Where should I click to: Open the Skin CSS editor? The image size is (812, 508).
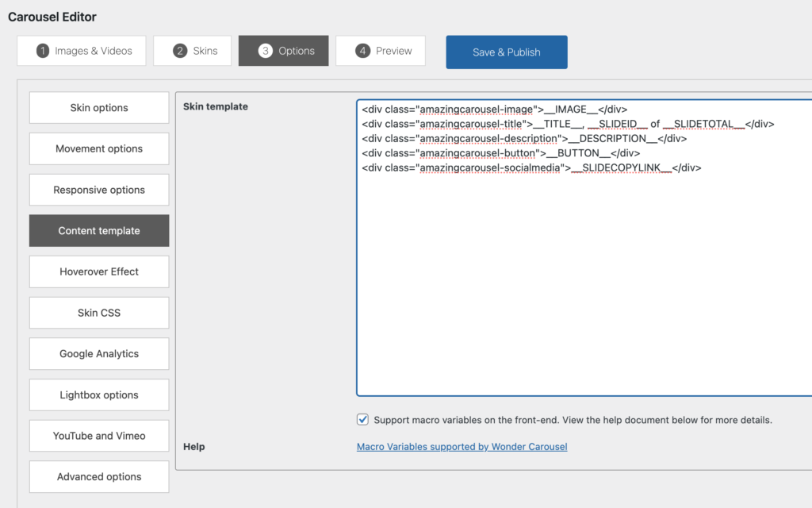pos(98,313)
